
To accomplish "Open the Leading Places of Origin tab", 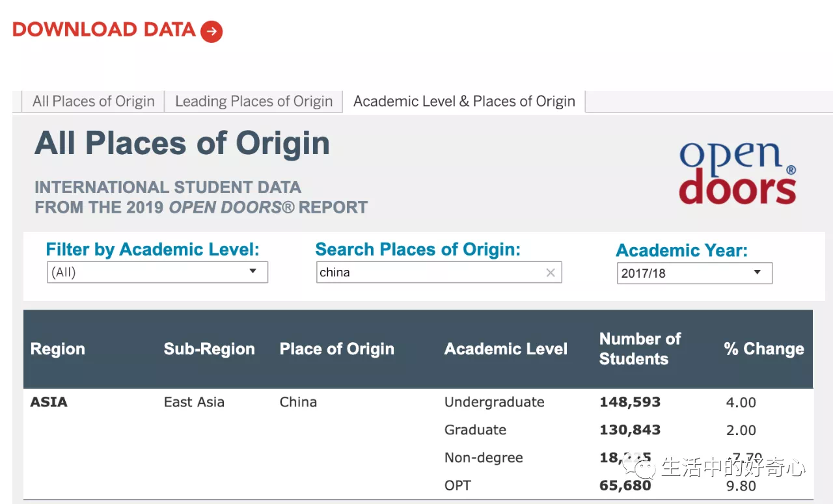I will tap(254, 101).
